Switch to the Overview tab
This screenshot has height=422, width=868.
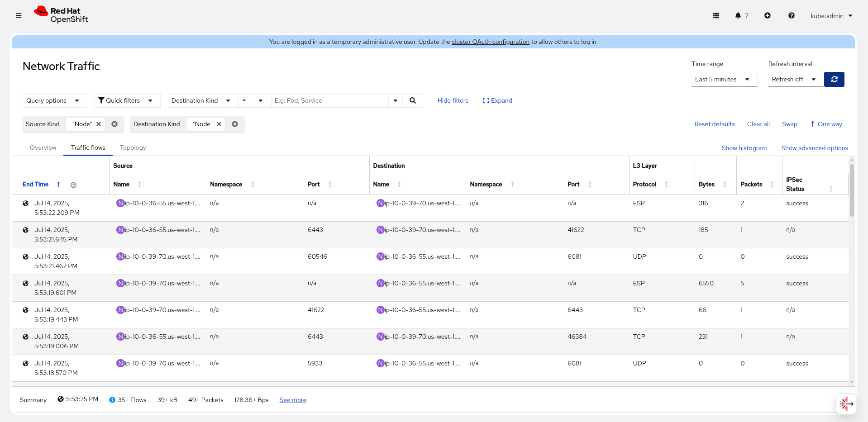tap(43, 147)
